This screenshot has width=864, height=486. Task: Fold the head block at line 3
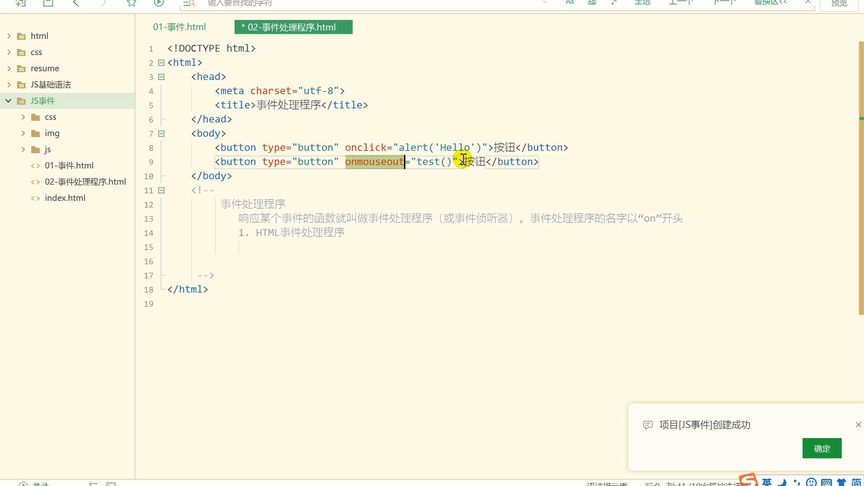click(161, 76)
